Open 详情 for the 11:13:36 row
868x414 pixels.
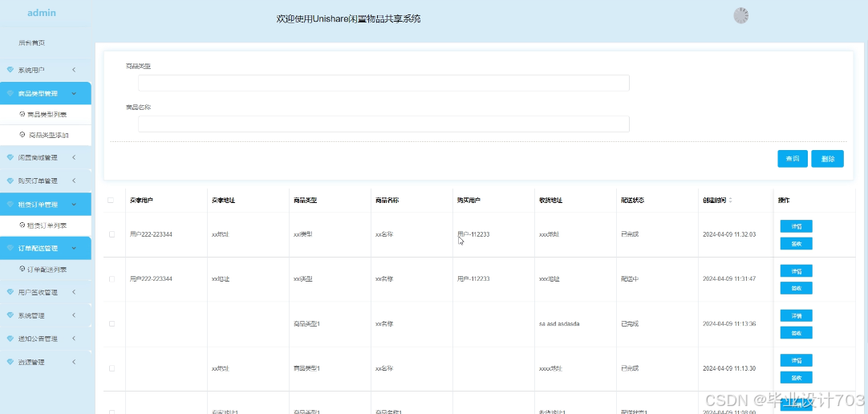point(796,315)
